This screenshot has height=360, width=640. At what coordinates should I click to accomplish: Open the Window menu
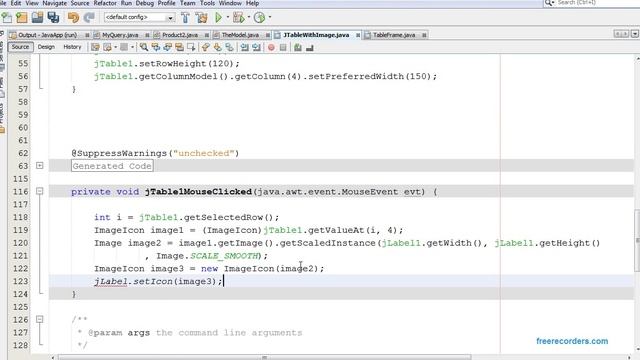[x=230, y=3]
